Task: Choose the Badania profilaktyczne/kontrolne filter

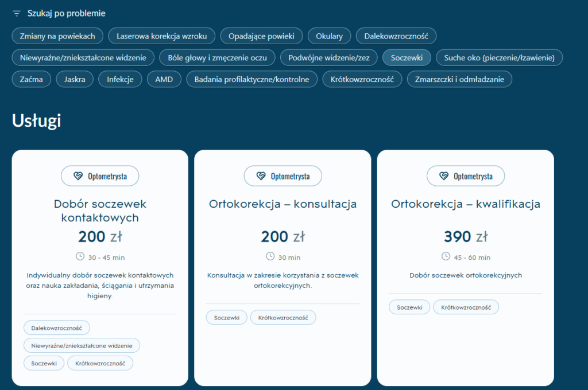Action: (x=252, y=79)
